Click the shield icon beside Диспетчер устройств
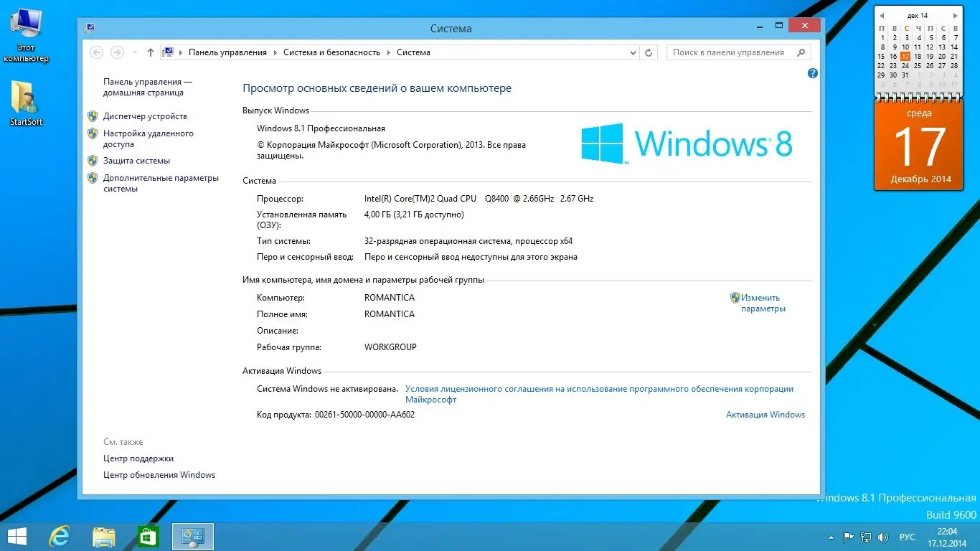Screen dimensions: 980x551 [93, 116]
